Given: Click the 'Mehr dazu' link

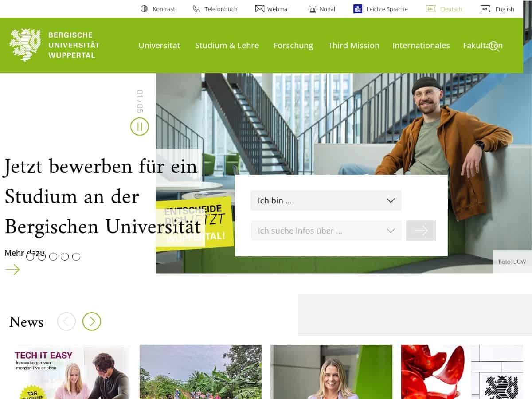Looking at the screenshot, I should point(24,253).
